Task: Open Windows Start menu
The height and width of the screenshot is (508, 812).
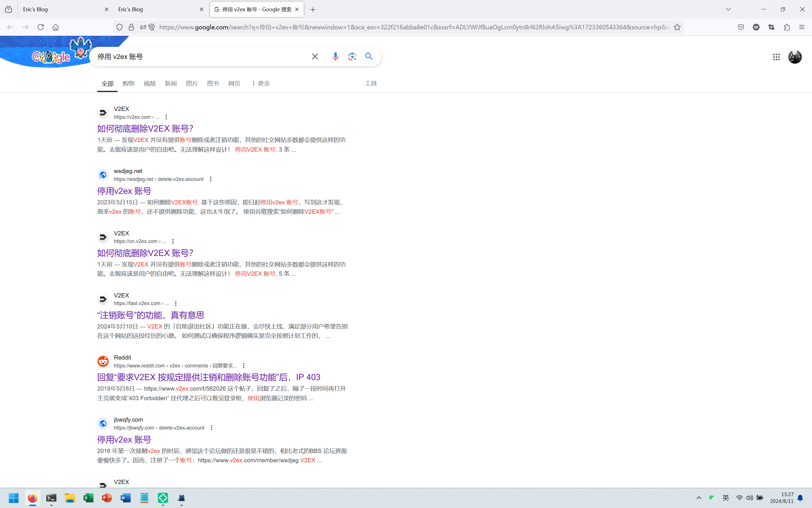Action: click(x=14, y=498)
